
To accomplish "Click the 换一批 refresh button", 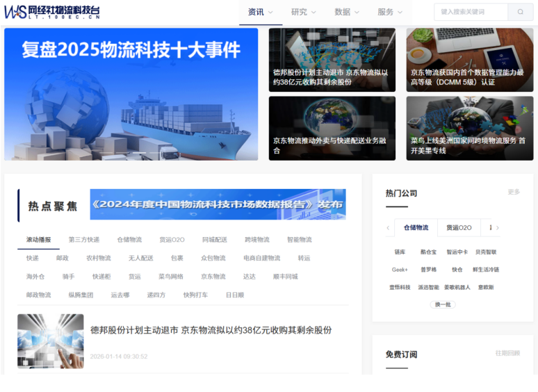I will 443,304.
